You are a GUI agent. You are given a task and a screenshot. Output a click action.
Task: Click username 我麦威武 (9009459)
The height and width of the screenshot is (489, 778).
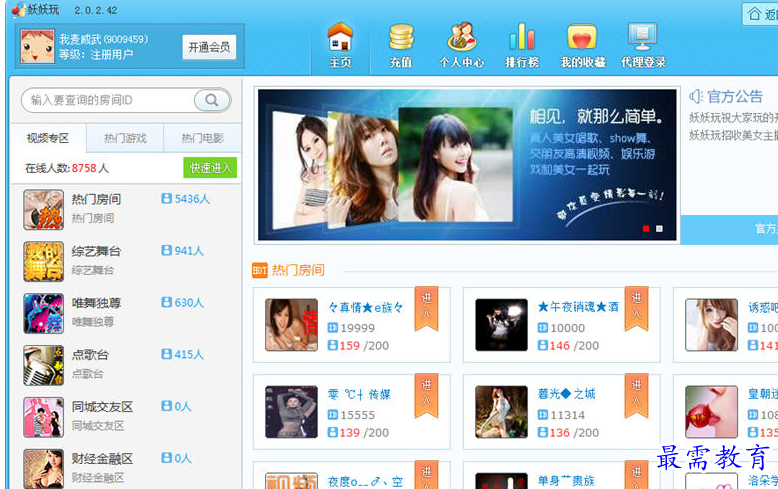[x=103, y=39]
